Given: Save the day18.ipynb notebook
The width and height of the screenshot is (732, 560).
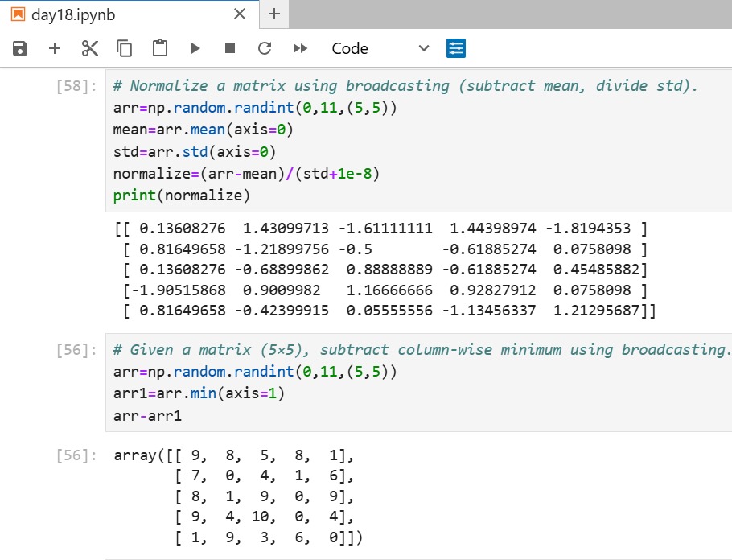Looking at the screenshot, I should click(21, 47).
